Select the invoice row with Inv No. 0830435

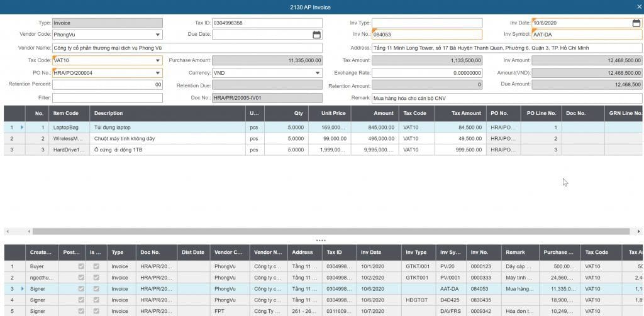click(x=484, y=300)
